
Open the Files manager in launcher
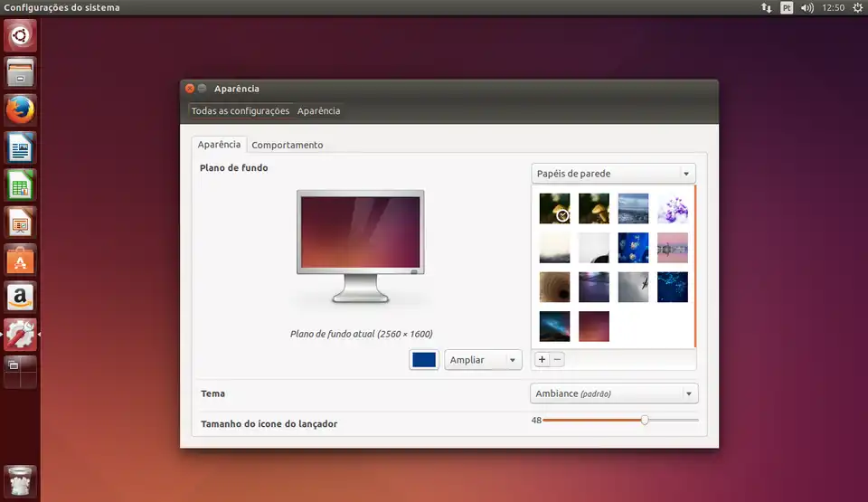coord(20,72)
